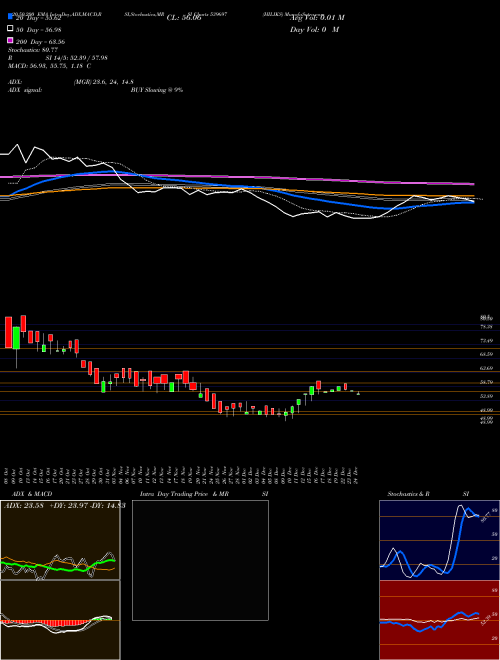Click the 53.89 price axis label
This screenshot has height=660, width=500.
tap(486, 396)
